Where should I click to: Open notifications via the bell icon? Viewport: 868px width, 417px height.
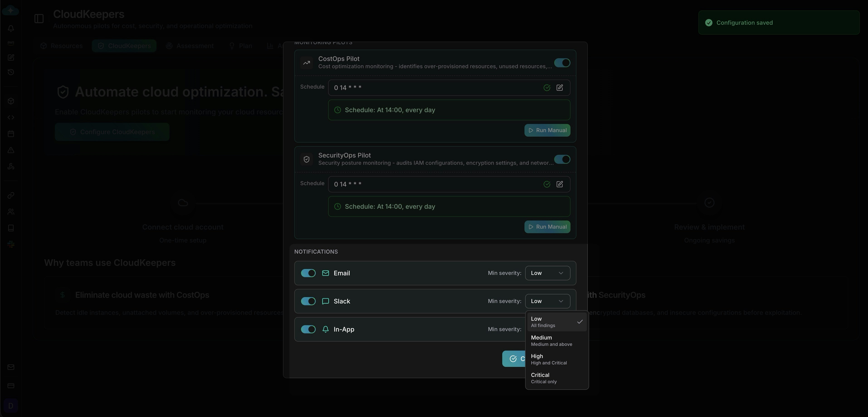(10, 28)
